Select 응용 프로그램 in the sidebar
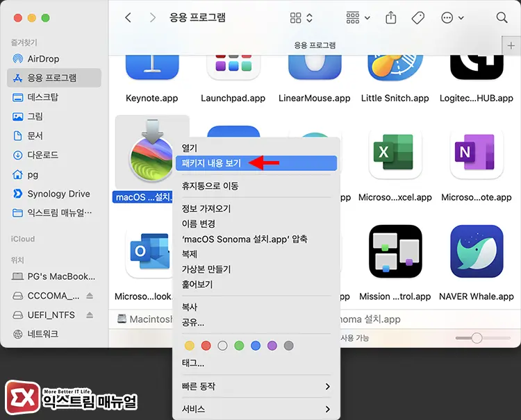 point(53,78)
